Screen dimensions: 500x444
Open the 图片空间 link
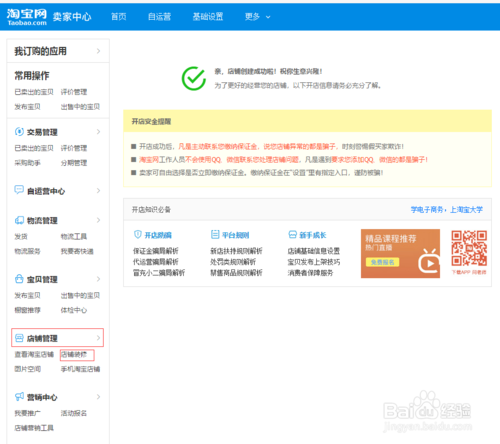point(27,369)
